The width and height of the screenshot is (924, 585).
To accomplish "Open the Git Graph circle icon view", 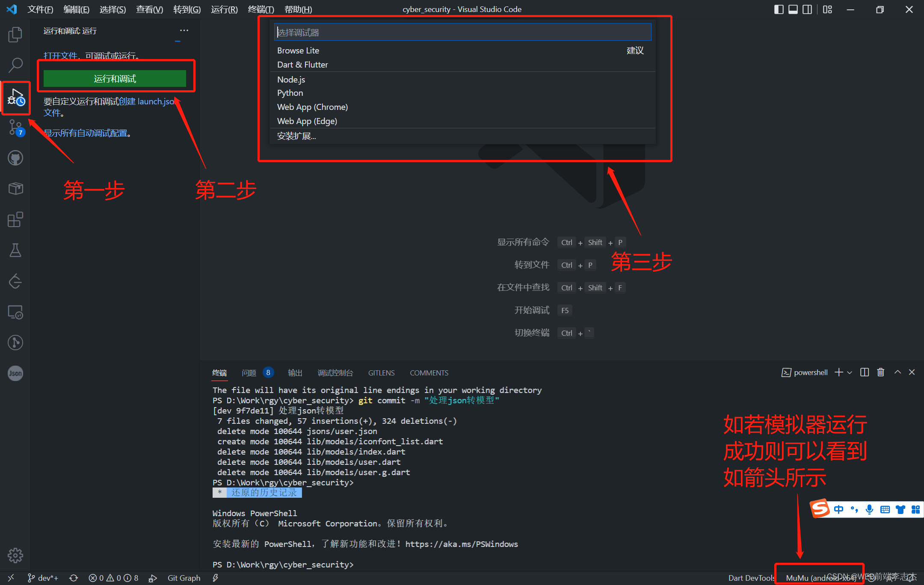I will click(15, 343).
